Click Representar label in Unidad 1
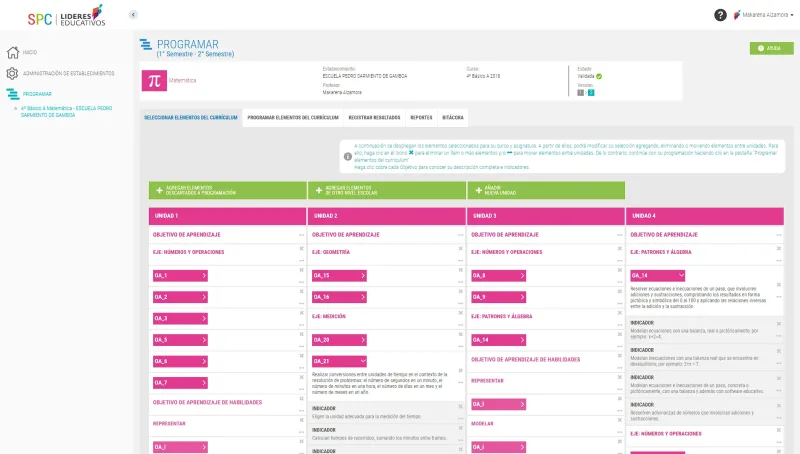 click(169, 424)
